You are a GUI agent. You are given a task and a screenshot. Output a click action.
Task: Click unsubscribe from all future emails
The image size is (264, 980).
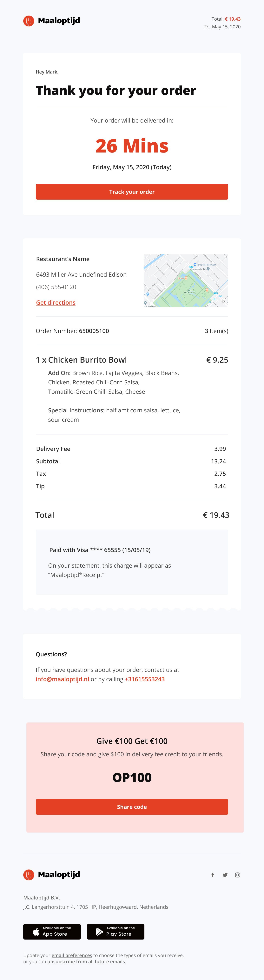point(86,961)
